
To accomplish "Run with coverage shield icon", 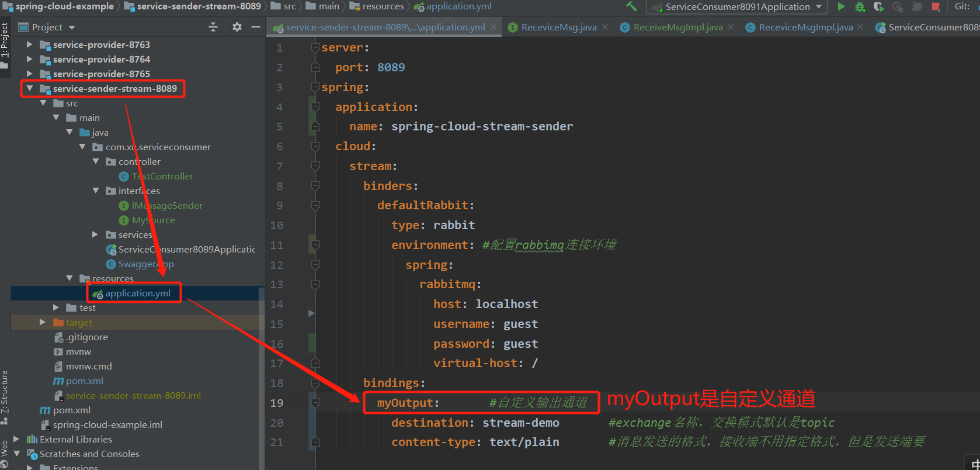I will [878, 7].
